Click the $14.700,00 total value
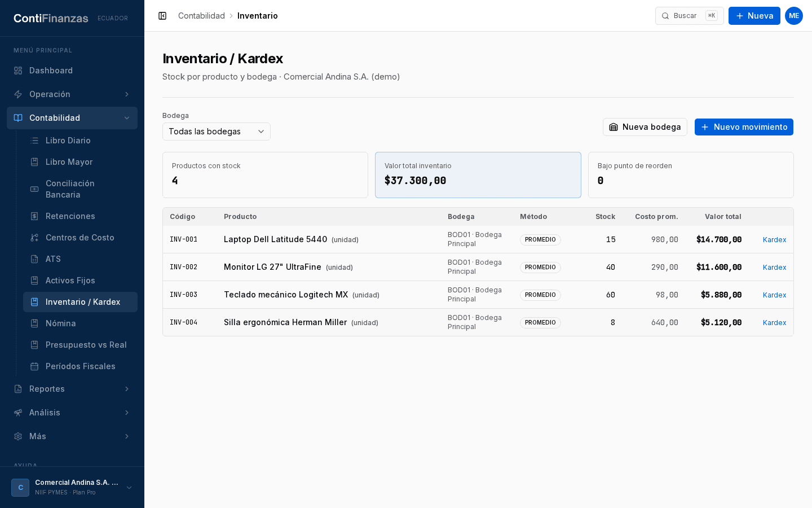 719,239
